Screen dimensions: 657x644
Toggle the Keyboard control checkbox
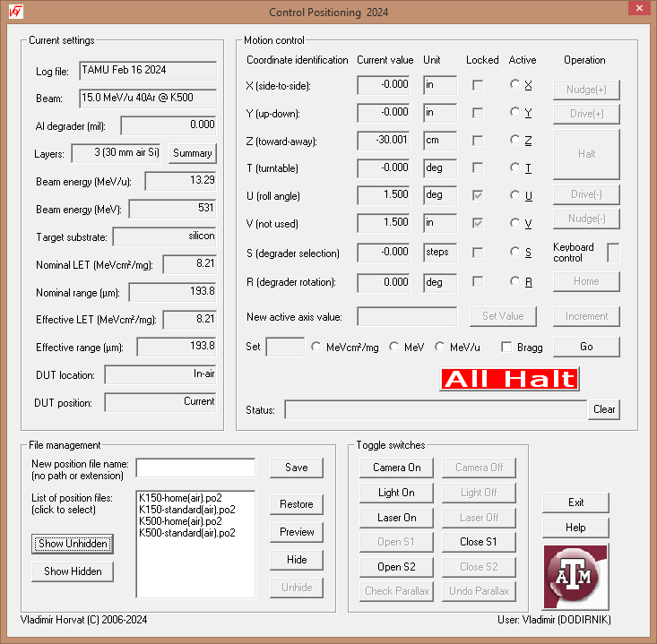point(613,253)
